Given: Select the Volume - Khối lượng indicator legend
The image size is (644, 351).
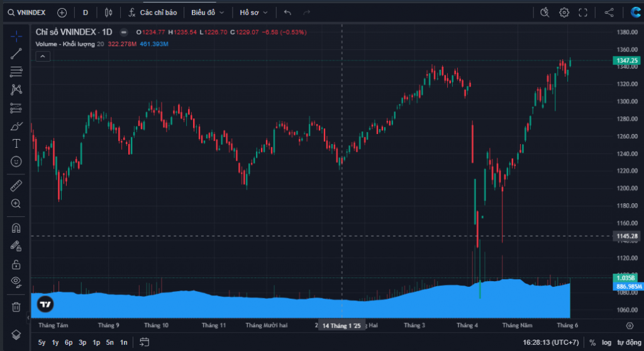Looking at the screenshot, I should [x=65, y=44].
